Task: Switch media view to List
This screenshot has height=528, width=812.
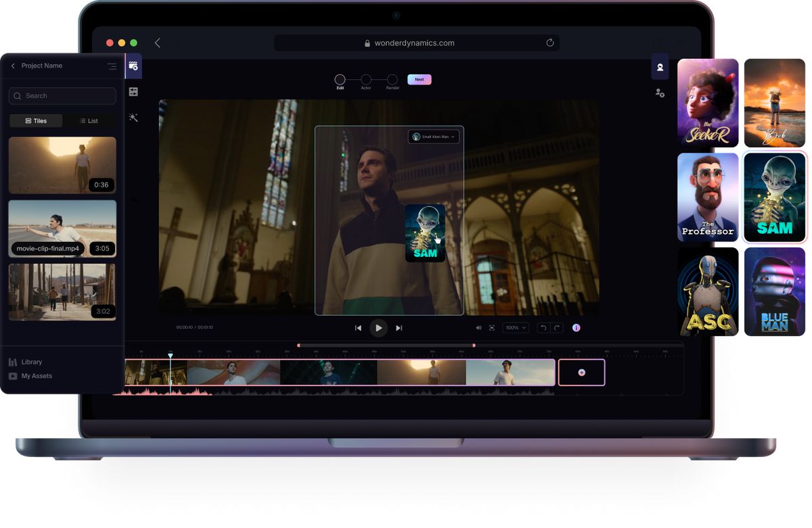Action: (89, 121)
